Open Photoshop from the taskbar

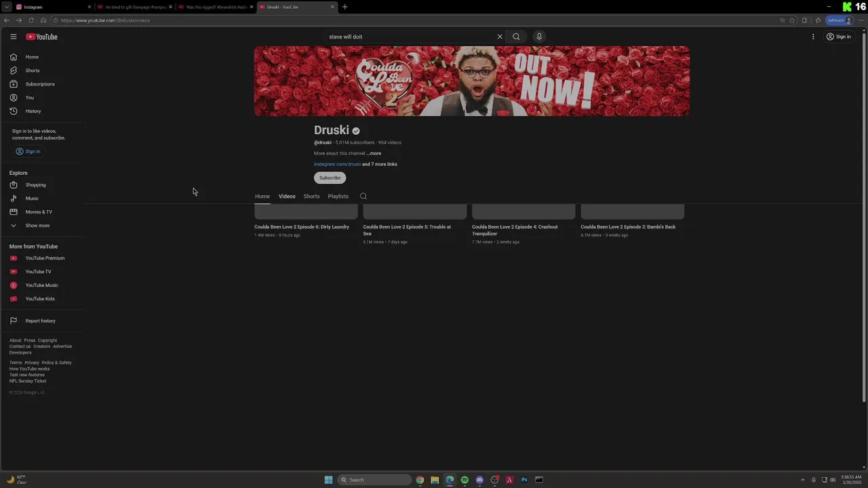[x=524, y=480]
